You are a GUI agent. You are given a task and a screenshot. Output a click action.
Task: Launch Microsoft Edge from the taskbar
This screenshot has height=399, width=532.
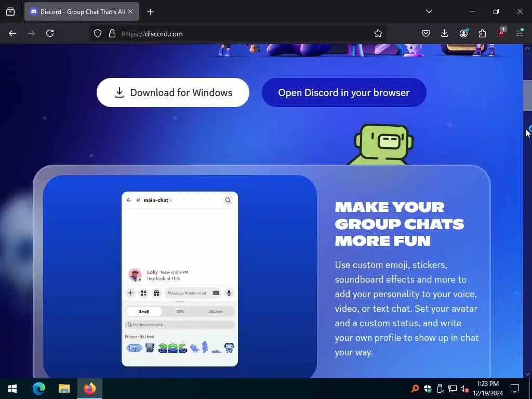tap(38, 389)
